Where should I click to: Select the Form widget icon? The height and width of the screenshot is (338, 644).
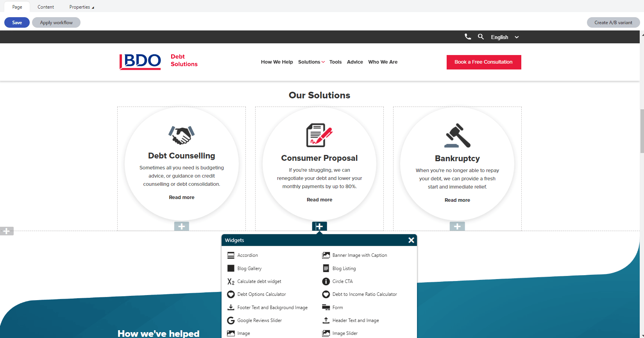pyautogui.click(x=326, y=308)
